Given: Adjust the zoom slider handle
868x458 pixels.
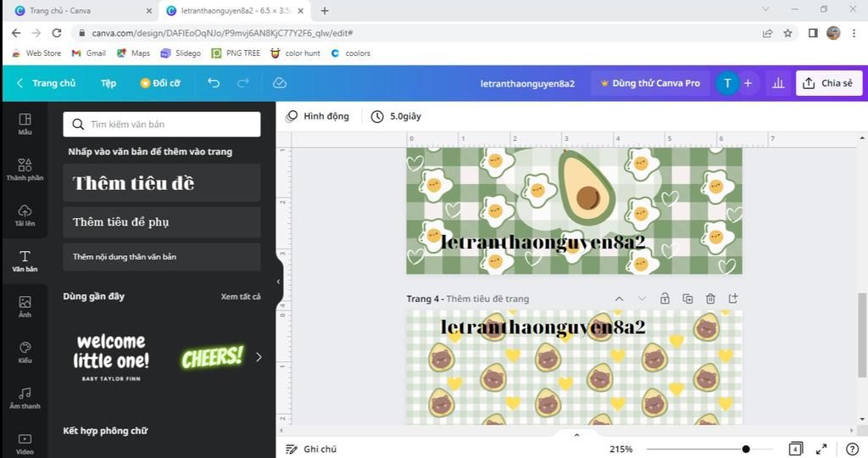Looking at the screenshot, I should point(746,450).
